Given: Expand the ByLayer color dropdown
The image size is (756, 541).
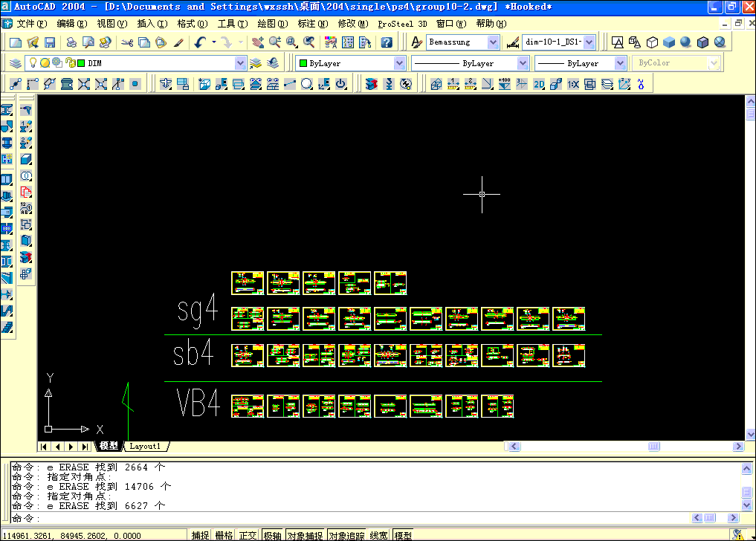Looking at the screenshot, I should pos(399,63).
